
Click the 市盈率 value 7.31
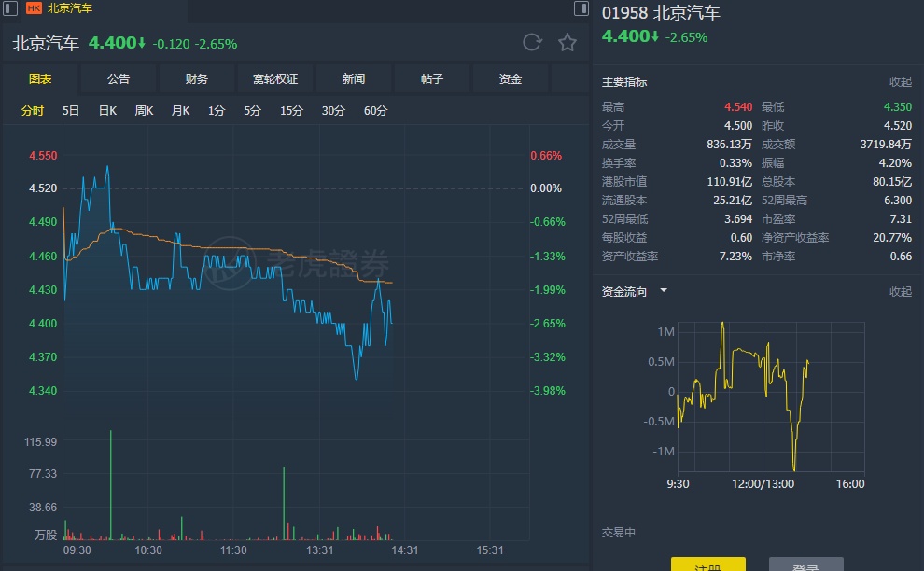click(x=901, y=219)
